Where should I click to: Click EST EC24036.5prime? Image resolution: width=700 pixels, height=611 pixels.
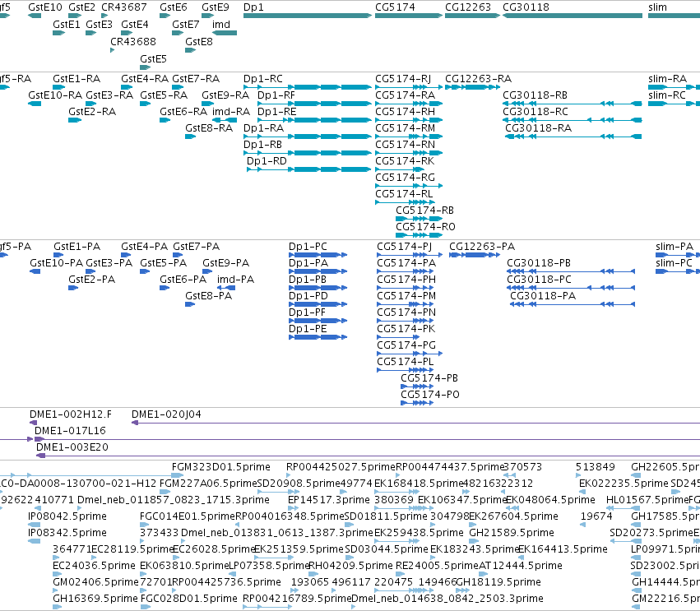click(x=57, y=573)
